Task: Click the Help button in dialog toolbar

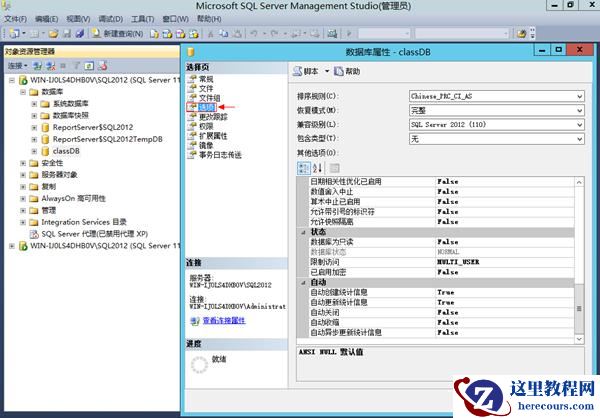Action: (347, 71)
